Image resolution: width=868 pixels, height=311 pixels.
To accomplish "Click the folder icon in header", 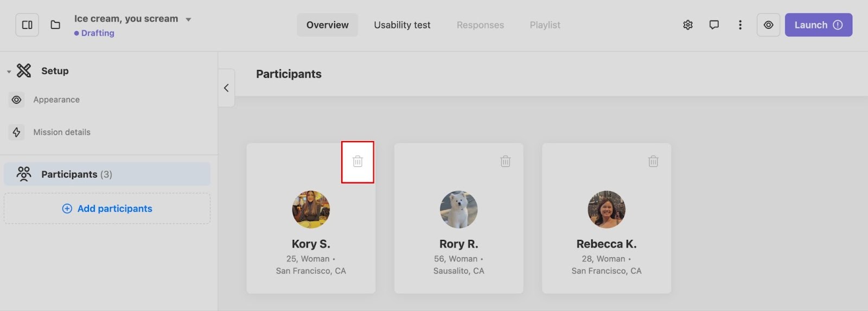I will pyautogui.click(x=55, y=25).
